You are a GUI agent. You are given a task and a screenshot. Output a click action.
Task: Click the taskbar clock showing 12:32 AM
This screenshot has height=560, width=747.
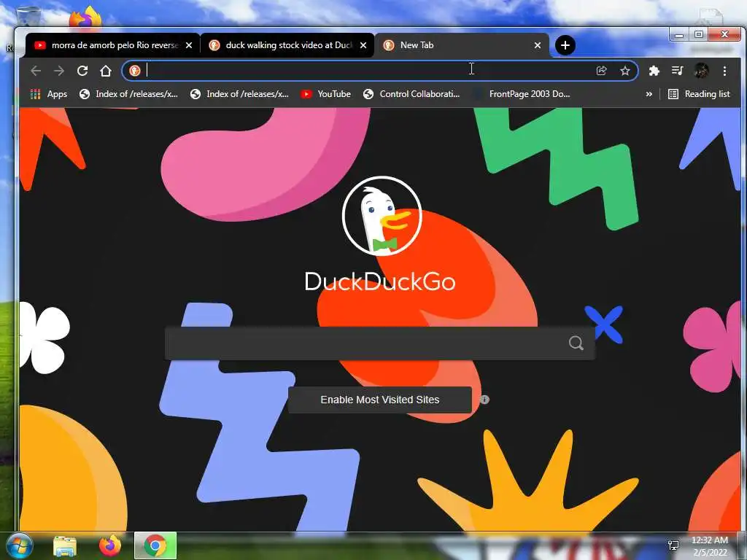(710, 546)
